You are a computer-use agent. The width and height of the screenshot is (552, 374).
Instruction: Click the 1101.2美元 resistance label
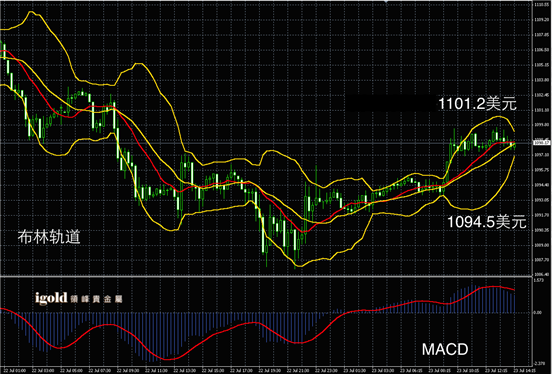coord(477,104)
